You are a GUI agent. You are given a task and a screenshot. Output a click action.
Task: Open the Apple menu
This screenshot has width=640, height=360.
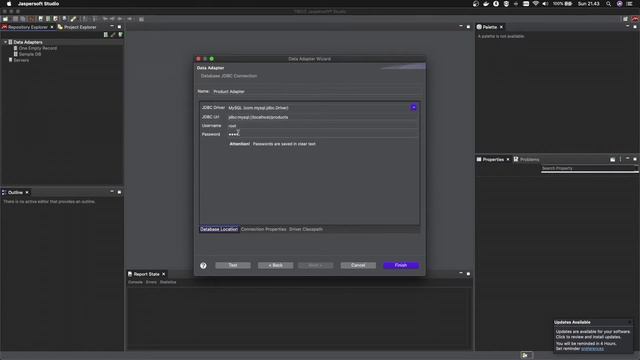[x=9, y=4]
